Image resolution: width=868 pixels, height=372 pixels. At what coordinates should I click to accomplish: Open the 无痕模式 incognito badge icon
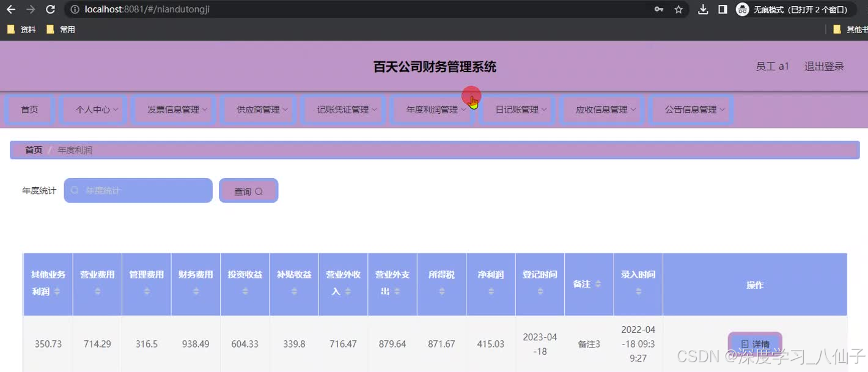(742, 9)
